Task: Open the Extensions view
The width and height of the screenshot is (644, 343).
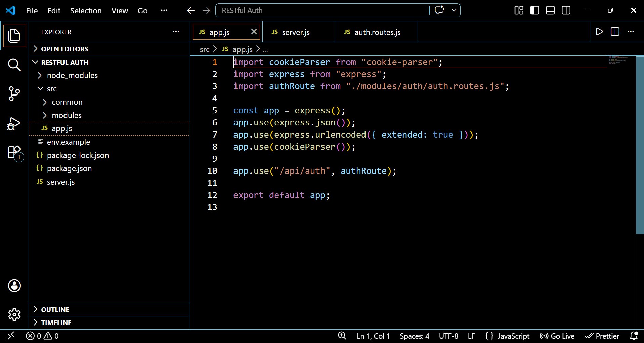Action: pos(14,152)
